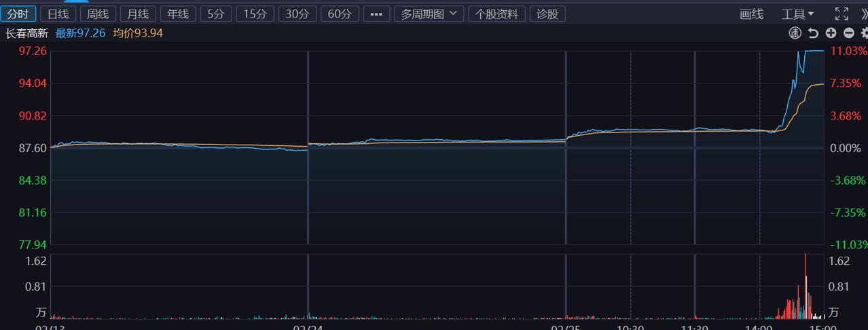
Task: Click the -11.03% percent label
Action: [848, 244]
